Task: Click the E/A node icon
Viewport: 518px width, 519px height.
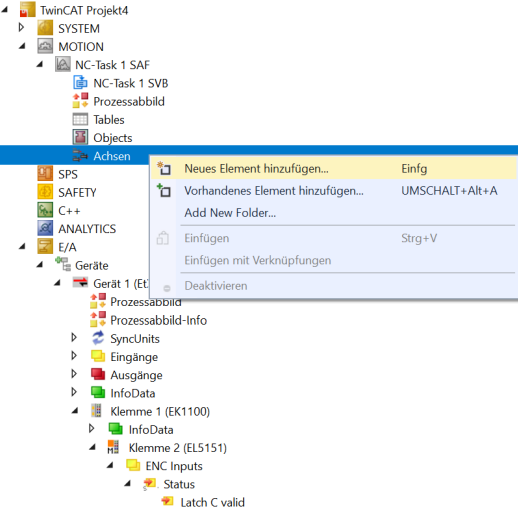Action: click(x=45, y=246)
